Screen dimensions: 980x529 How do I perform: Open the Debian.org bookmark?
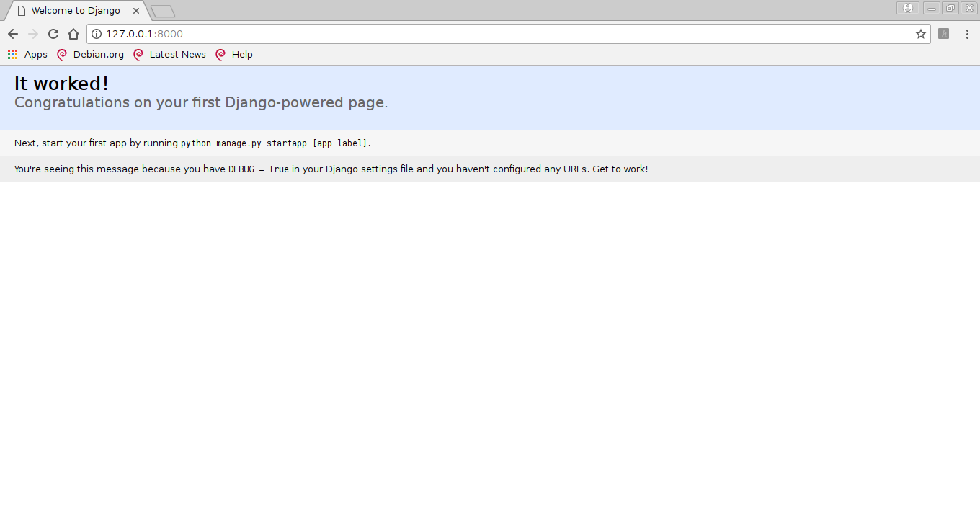click(91, 54)
